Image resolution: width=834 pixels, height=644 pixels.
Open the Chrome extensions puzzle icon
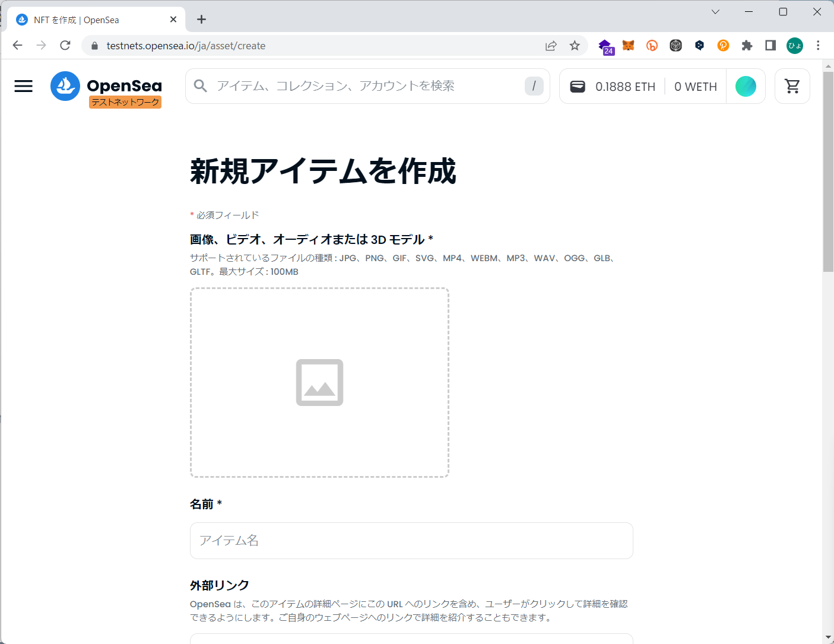pyautogui.click(x=747, y=46)
